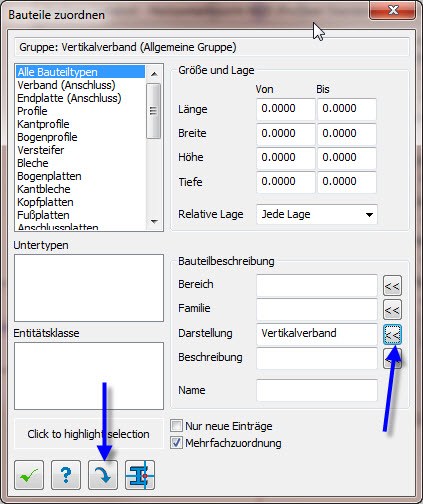The image size is (423, 504).
Task: Select 'Versteifer' in the list
Action: click(80, 150)
